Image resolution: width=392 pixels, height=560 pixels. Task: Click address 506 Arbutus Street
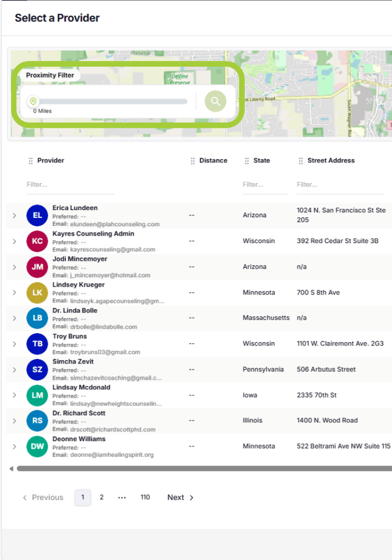pos(326,369)
